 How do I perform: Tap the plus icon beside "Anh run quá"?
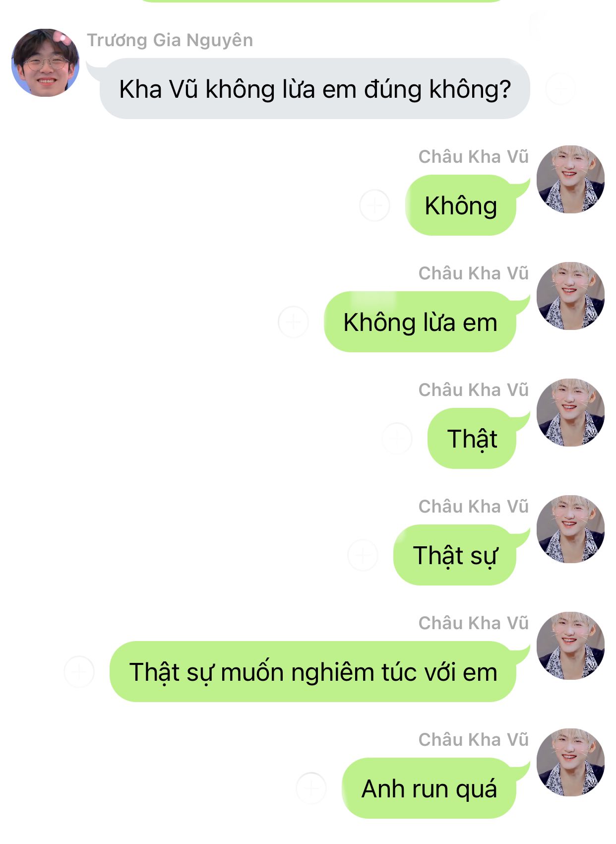[x=311, y=788]
